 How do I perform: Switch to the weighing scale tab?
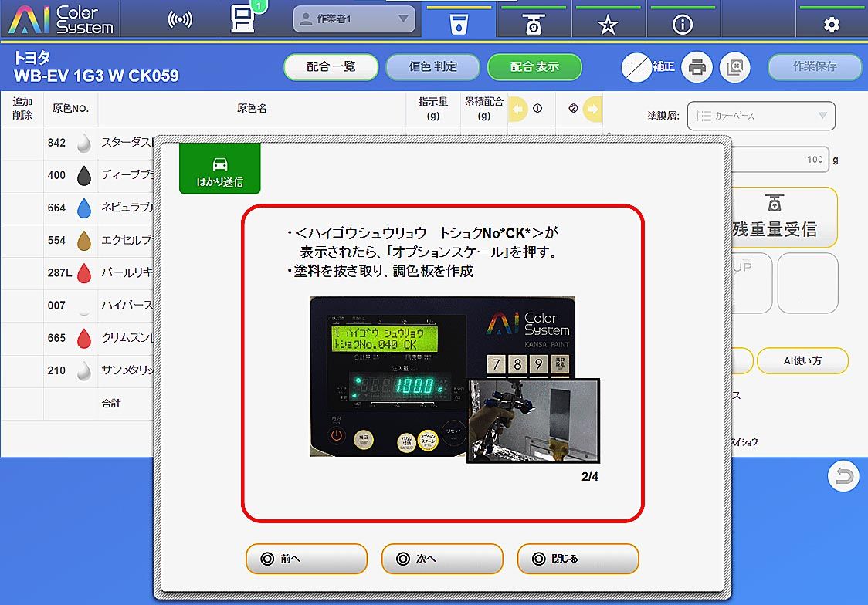coord(534,24)
